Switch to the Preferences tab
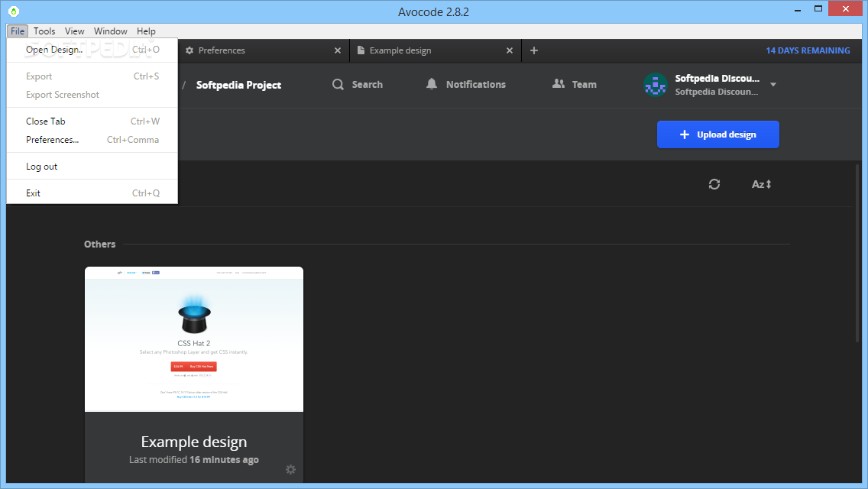The image size is (868, 489). [x=264, y=50]
